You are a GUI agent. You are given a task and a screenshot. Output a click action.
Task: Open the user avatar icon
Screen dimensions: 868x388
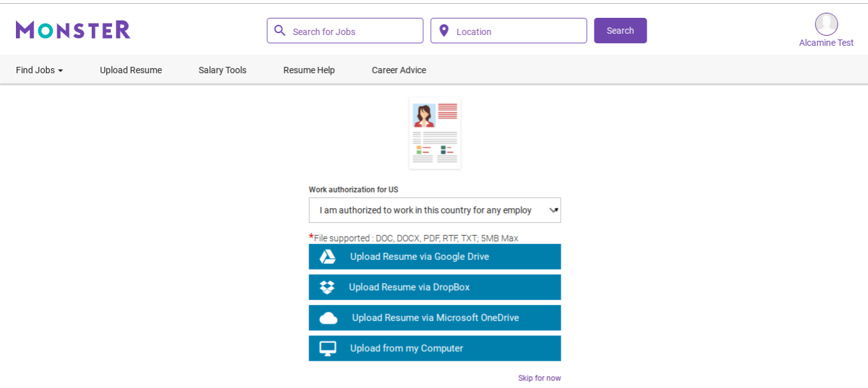point(826,24)
